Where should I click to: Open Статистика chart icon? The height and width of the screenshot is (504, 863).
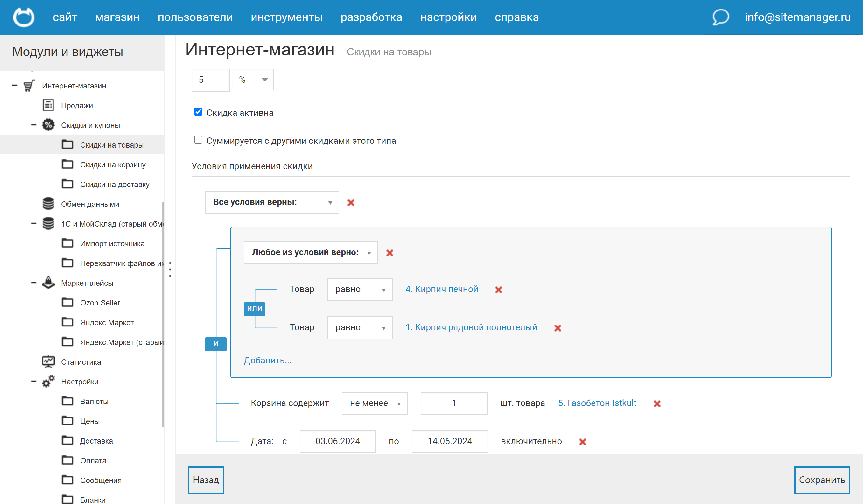pos(48,361)
